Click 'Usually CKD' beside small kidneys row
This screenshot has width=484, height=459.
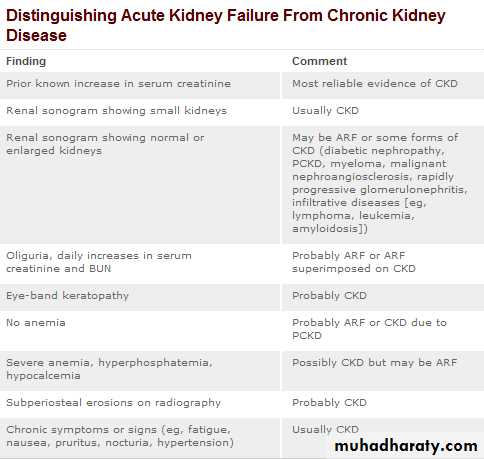(x=325, y=111)
